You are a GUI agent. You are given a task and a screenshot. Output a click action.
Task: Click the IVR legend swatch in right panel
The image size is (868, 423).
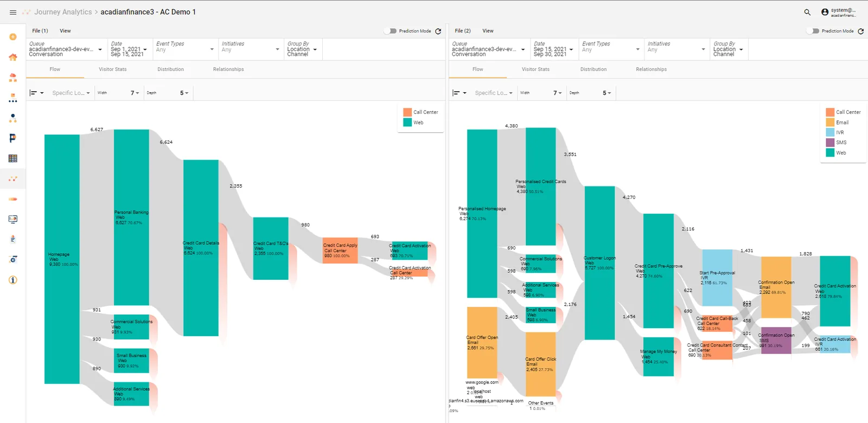pyautogui.click(x=830, y=132)
